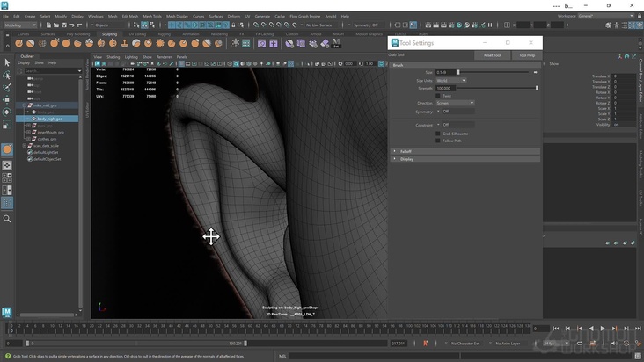Open the Mesh Tools menu
The width and height of the screenshot is (644, 362).
pyautogui.click(x=152, y=16)
